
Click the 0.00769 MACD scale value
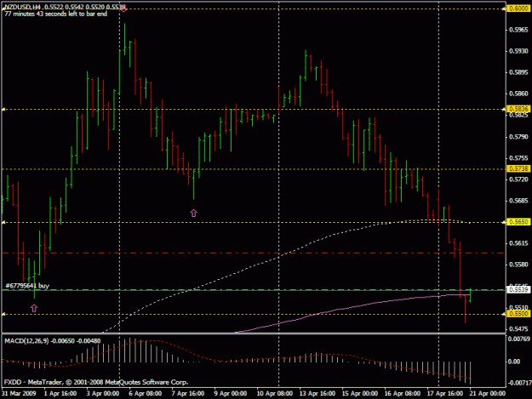click(x=518, y=339)
